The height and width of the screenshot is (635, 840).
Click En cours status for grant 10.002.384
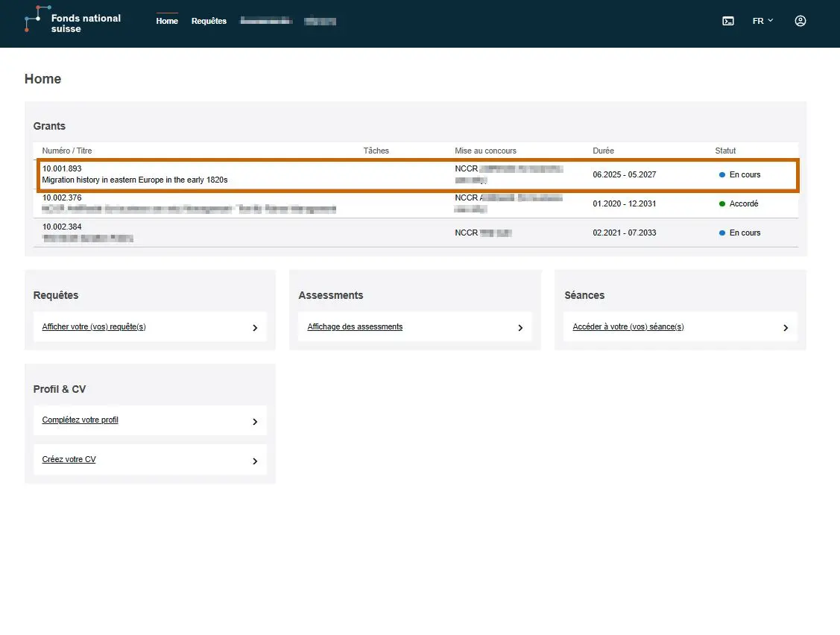[740, 233]
